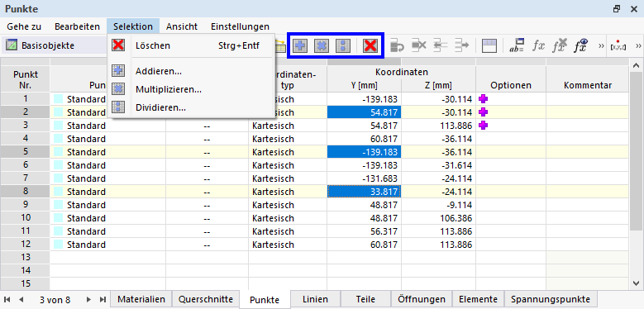Viewport: 644px width, 309px height.
Task: Switch to the Materialien tab
Action: (141, 299)
